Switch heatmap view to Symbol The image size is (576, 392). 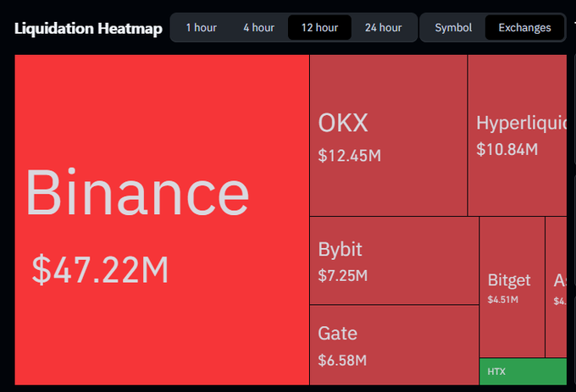pyautogui.click(x=453, y=28)
